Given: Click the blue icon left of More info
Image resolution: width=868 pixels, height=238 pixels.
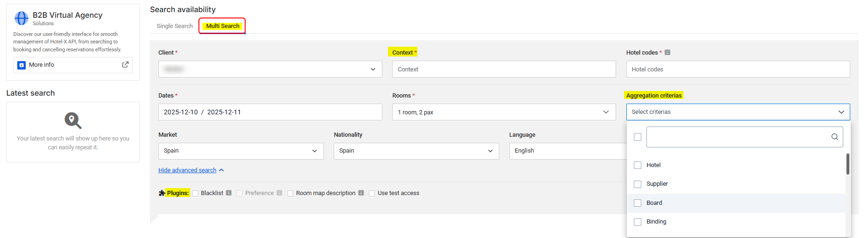Looking at the screenshot, I should 22,65.
